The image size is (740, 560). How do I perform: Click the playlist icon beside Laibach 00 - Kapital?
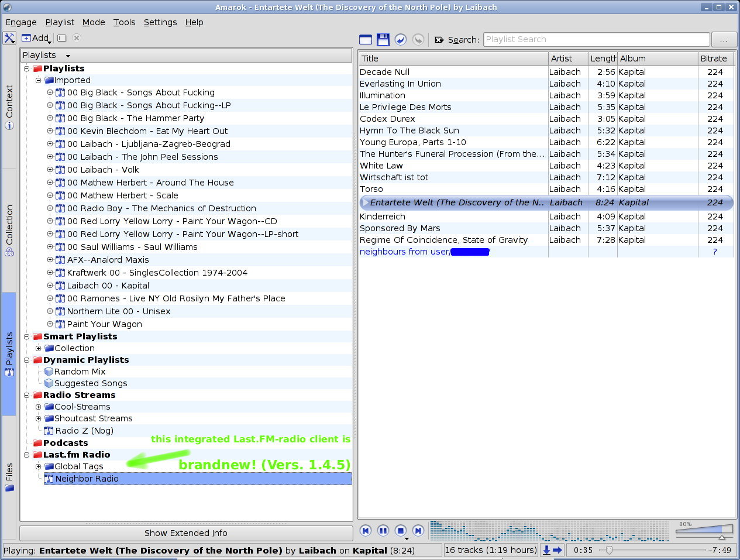[60, 286]
